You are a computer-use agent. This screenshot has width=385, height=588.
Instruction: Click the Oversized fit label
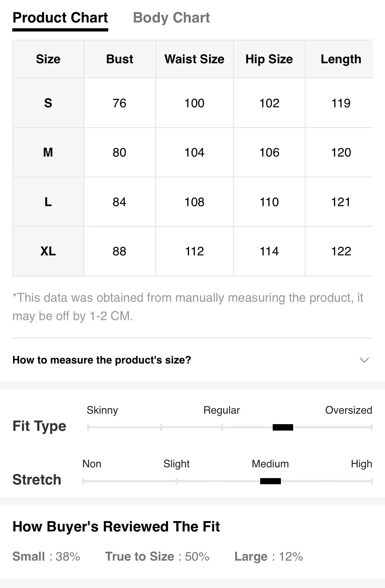coord(349,410)
